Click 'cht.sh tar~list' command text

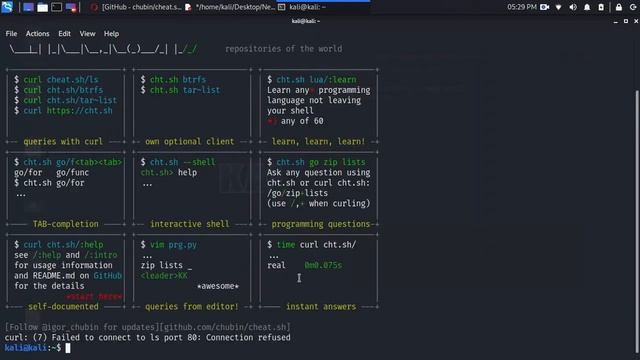(x=184, y=90)
